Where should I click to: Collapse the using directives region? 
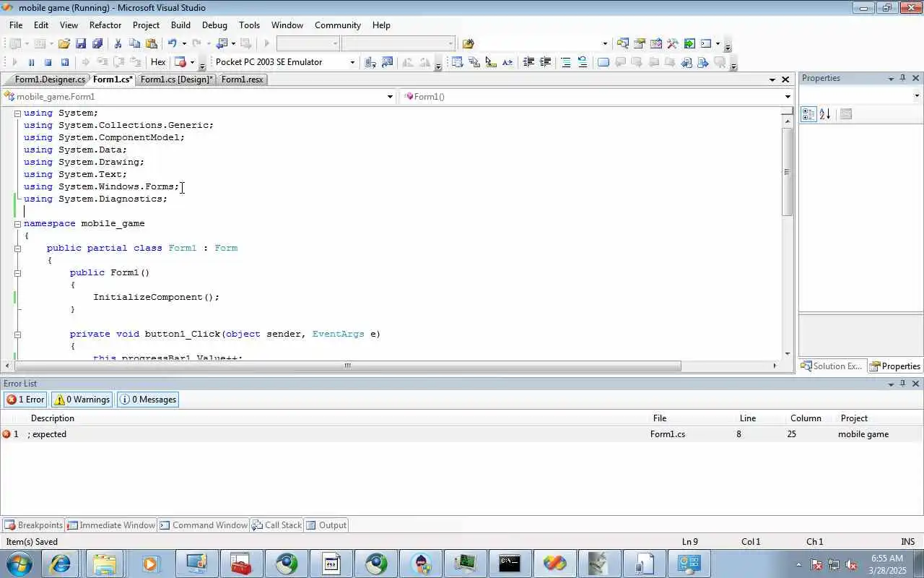point(17,113)
